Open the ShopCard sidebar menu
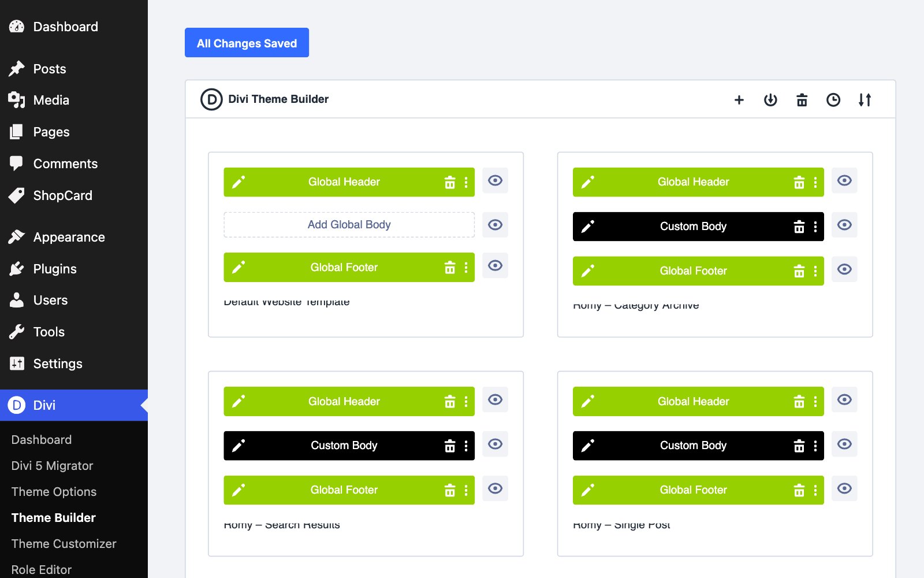924x578 pixels. tap(74, 195)
